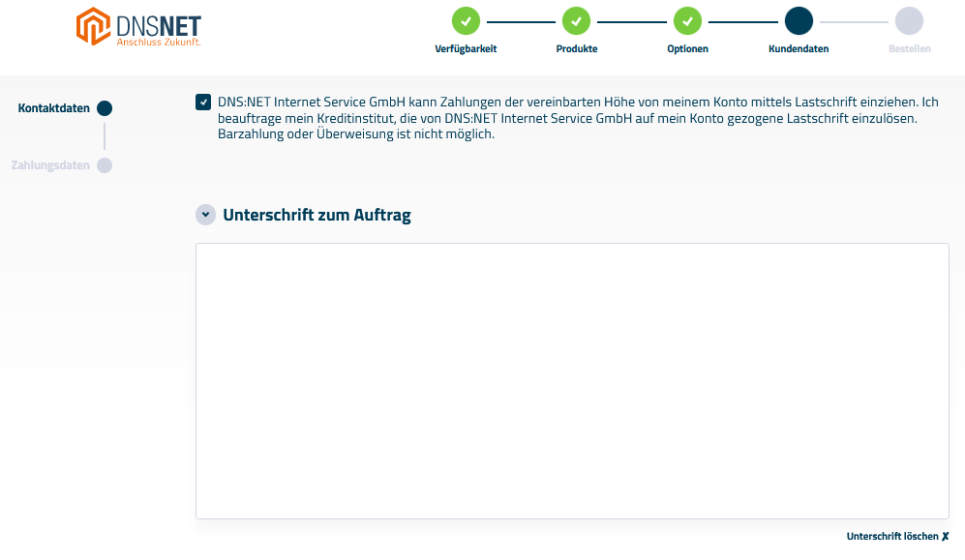Click the Bestellen step label

tap(910, 48)
